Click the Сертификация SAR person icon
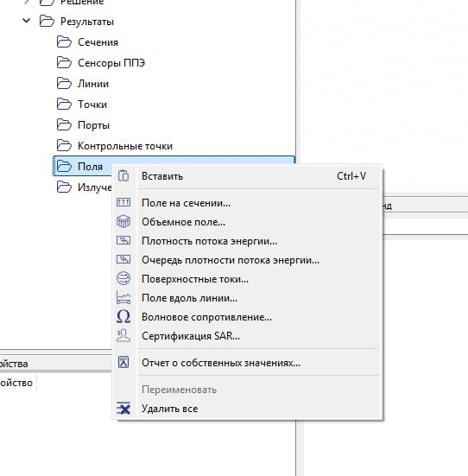Image resolution: width=468 pixels, height=476 pixels. 123,335
